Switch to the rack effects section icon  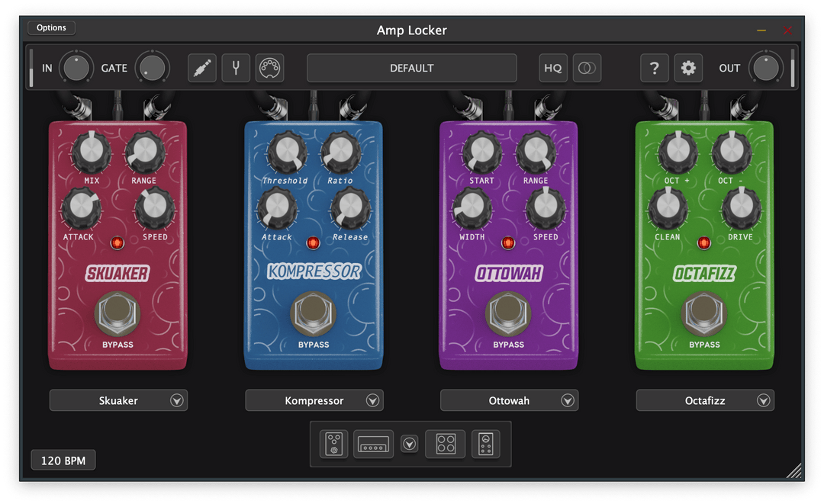coord(485,444)
